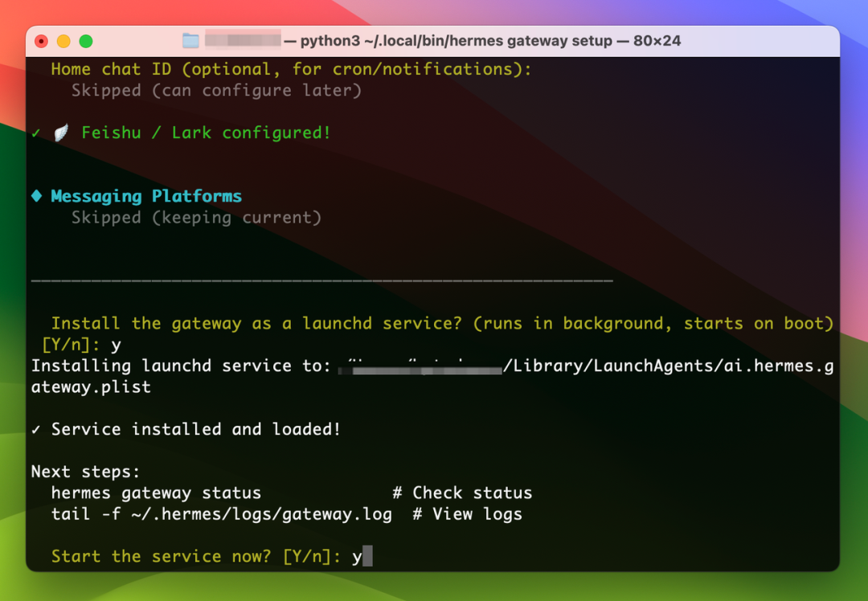868x601 pixels.
Task: Click 'hermes gateway status' command text
Action: pos(156,493)
